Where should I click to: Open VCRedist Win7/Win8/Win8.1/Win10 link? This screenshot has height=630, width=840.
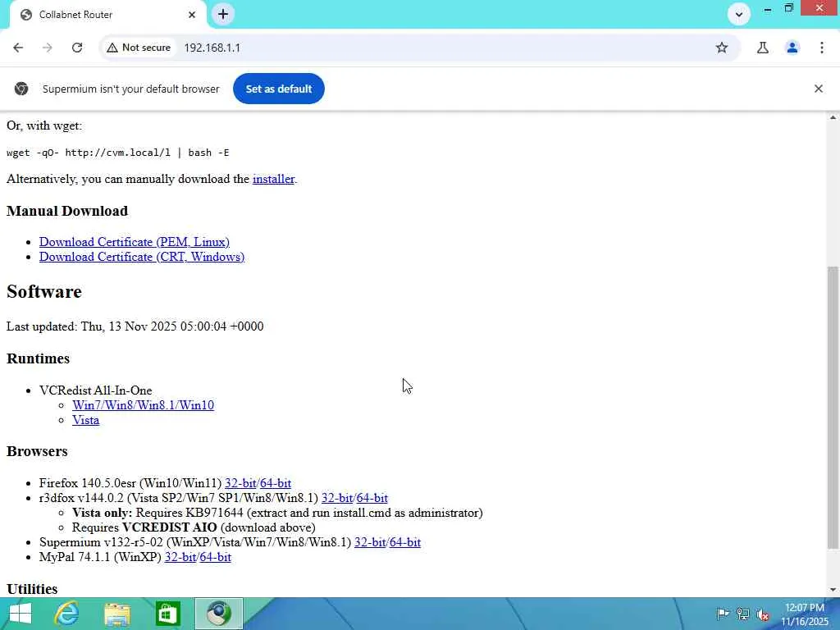[143, 405]
